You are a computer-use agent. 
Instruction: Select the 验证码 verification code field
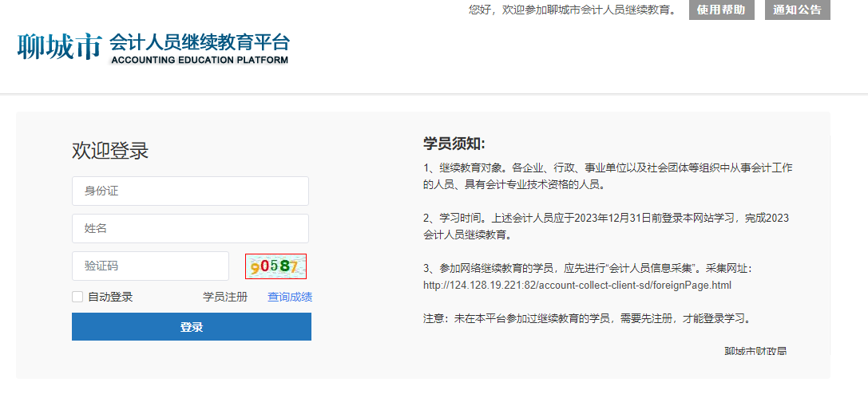pos(150,266)
